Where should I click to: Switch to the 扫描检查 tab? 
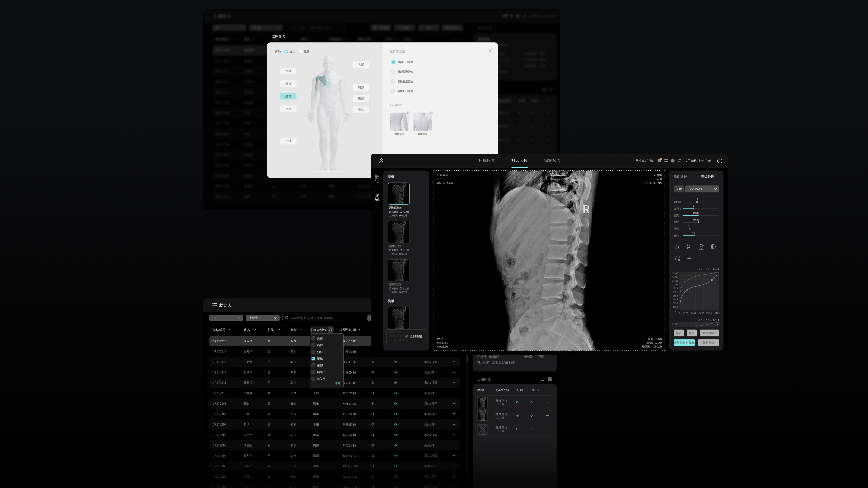pos(487,161)
